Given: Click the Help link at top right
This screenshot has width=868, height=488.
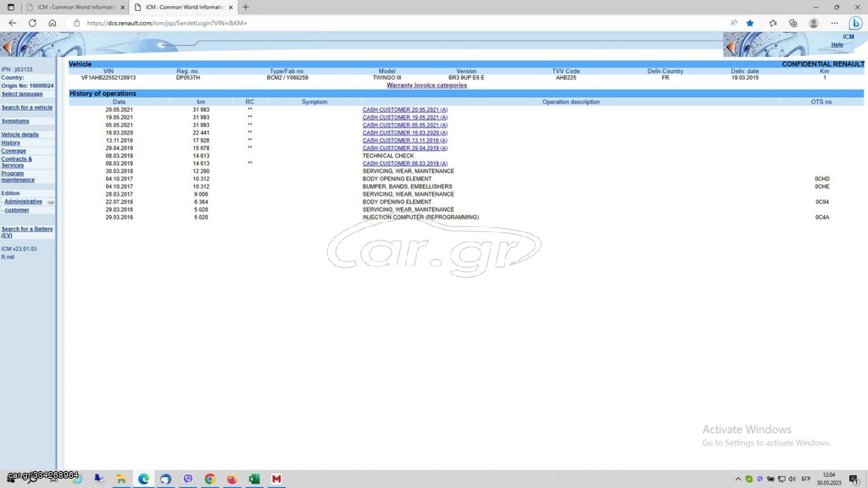Looking at the screenshot, I should tap(837, 45).
